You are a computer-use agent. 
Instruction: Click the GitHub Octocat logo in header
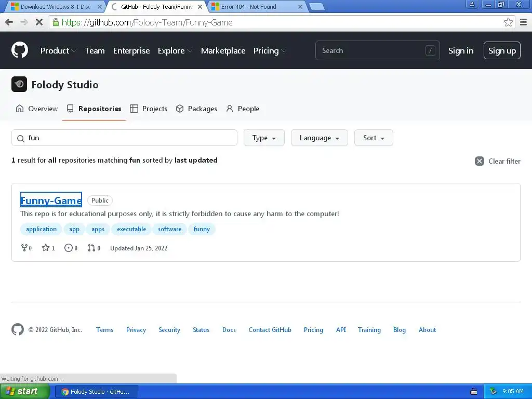pyautogui.click(x=20, y=50)
